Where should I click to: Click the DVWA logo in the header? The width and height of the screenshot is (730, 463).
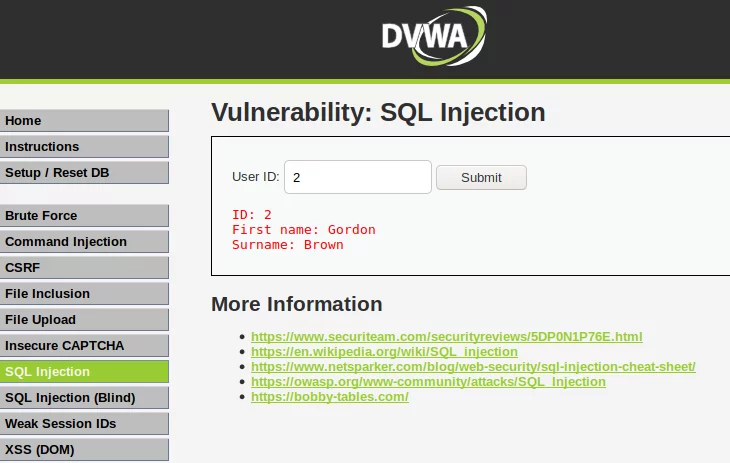[434, 36]
